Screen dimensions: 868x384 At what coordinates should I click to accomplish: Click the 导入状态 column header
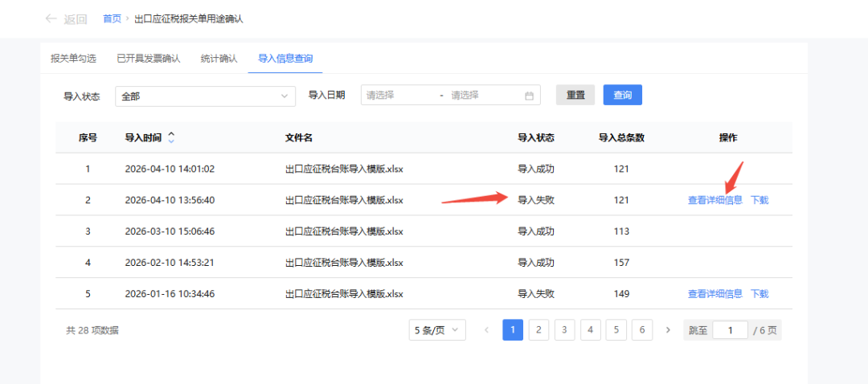(x=536, y=138)
